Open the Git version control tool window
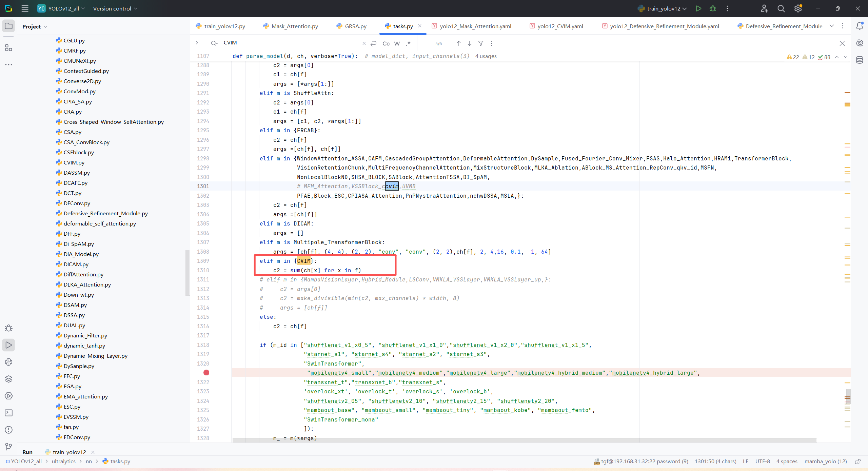The height and width of the screenshot is (471, 868). (9, 447)
